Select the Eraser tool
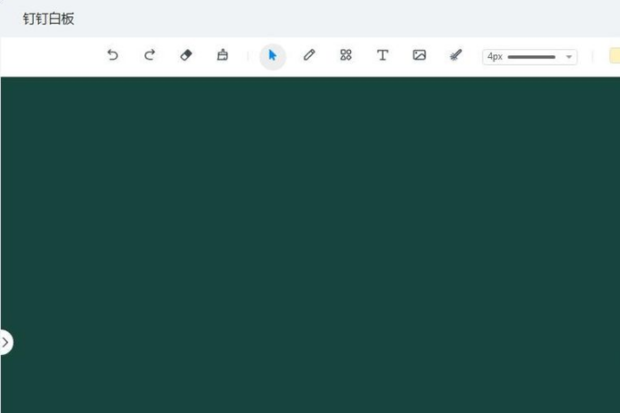The width and height of the screenshot is (620, 413). tap(186, 55)
